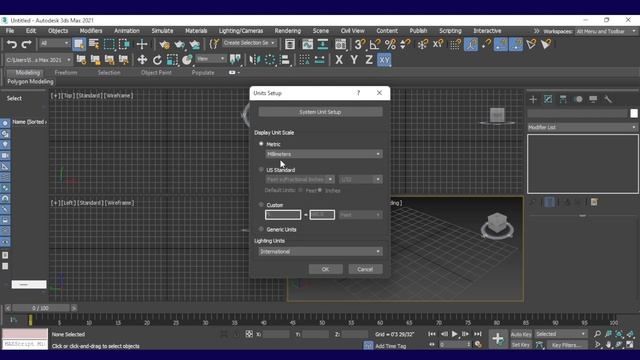Open the Feet w/Fractional Inches dropdown
Image resolution: width=640 pixels, height=360 pixels.
click(300, 179)
